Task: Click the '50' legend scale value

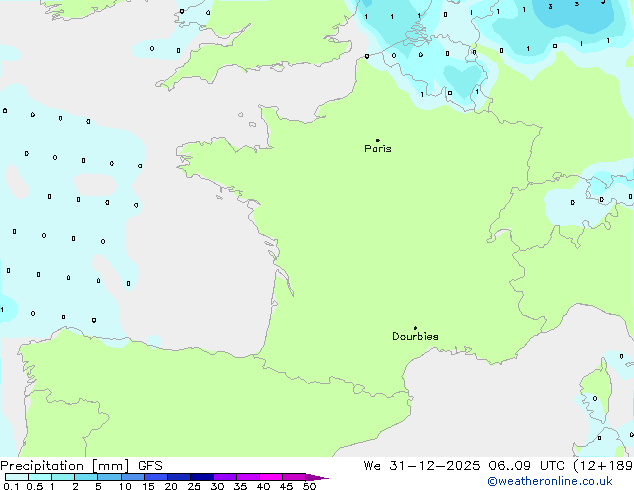Action: (x=309, y=486)
